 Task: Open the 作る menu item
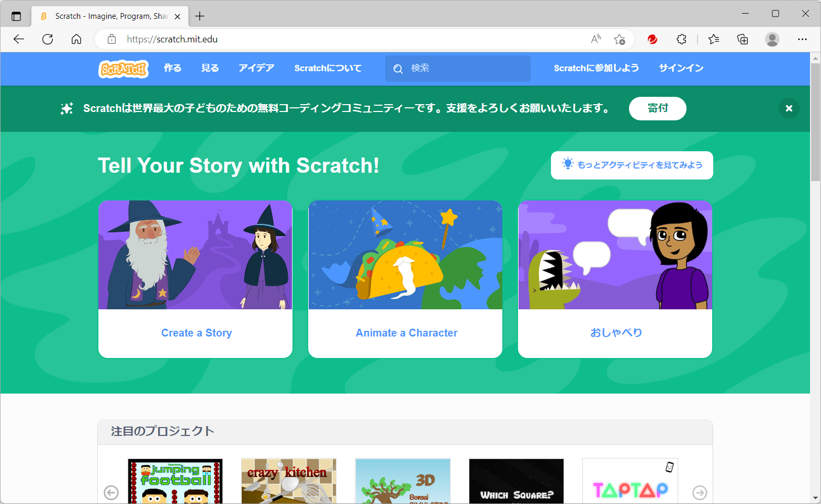pyautogui.click(x=172, y=68)
